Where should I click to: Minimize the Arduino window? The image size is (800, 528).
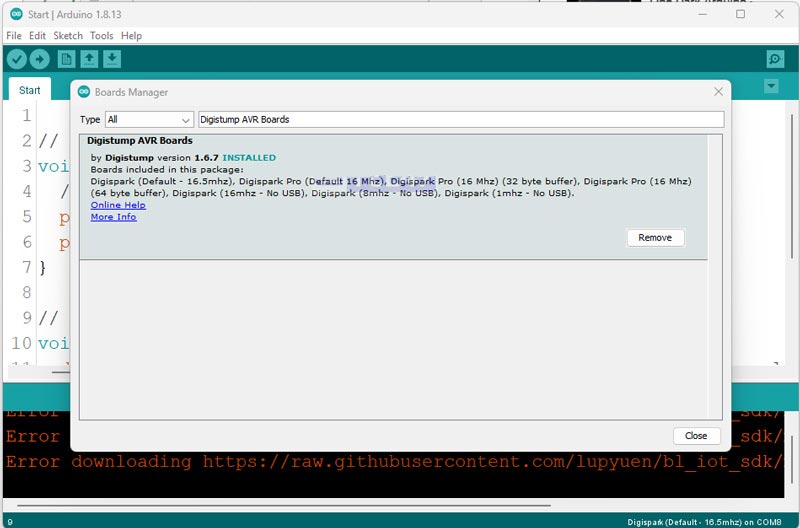(x=703, y=14)
